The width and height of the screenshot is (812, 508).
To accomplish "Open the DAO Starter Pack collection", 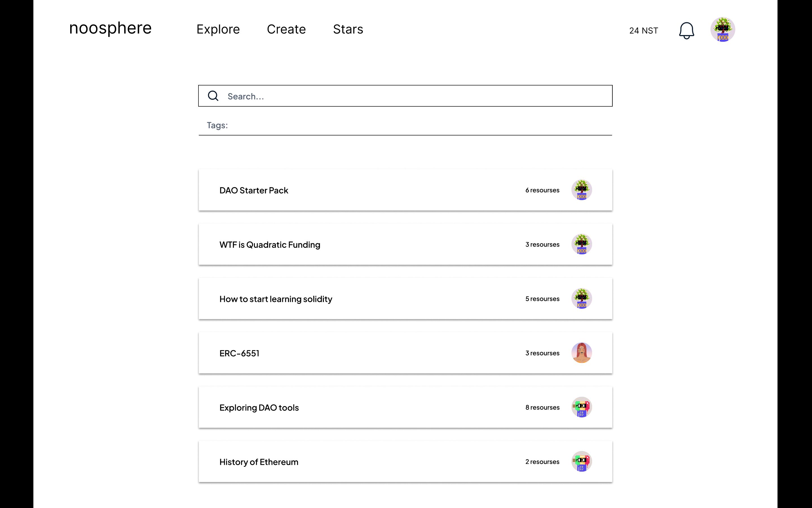I will click(405, 190).
